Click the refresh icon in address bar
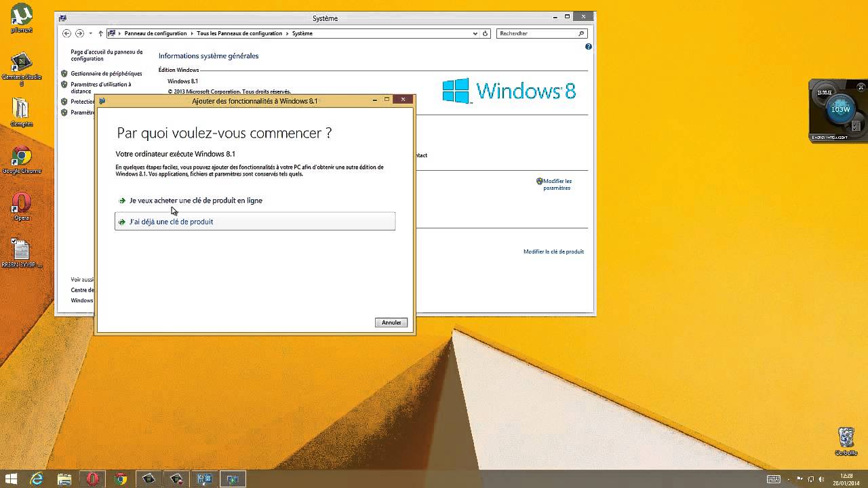868x488 pixels. [486, 33]
